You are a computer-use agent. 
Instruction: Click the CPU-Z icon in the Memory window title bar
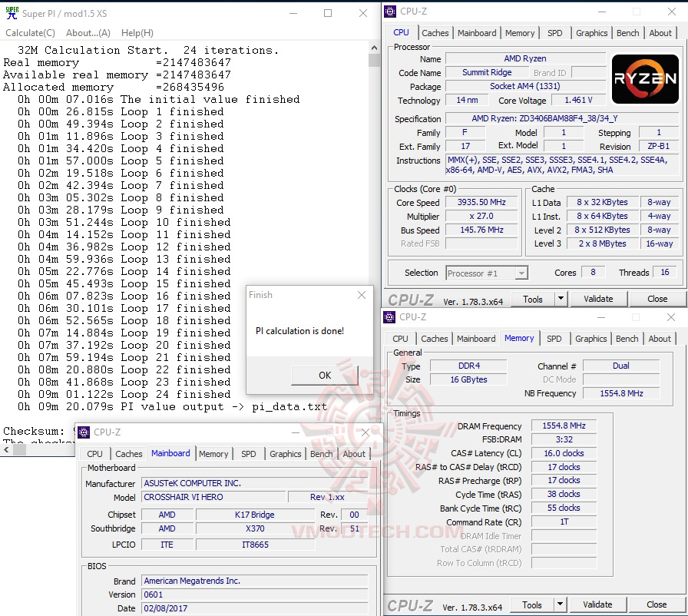click(x=390, y=316)
